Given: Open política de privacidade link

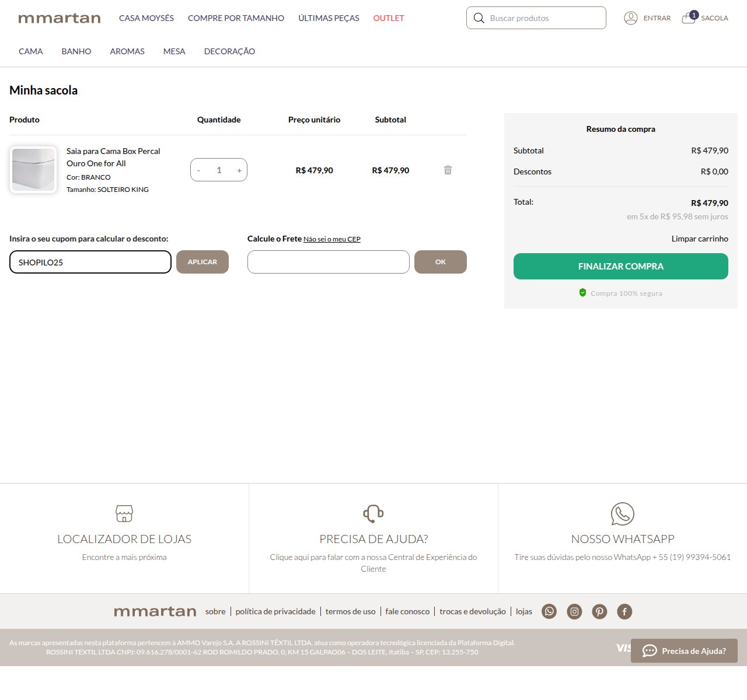Looking at the screenshot, I should pos(275,611).
